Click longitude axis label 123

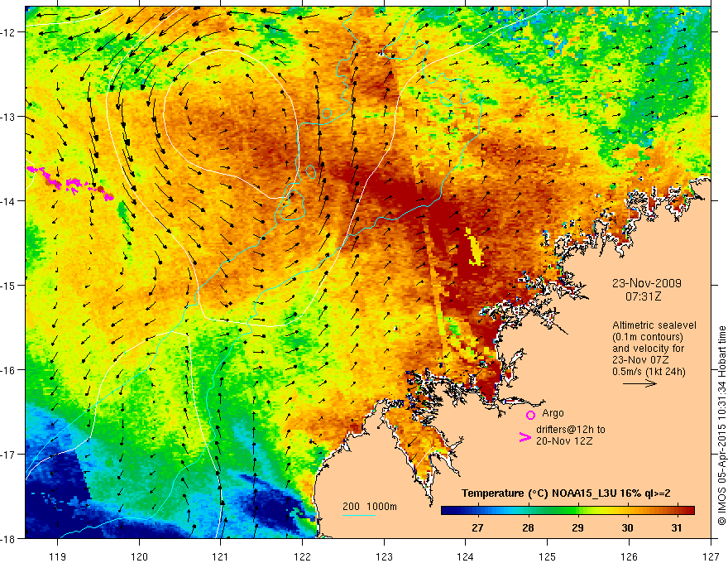pyautogui.click(x=384, y=556)
